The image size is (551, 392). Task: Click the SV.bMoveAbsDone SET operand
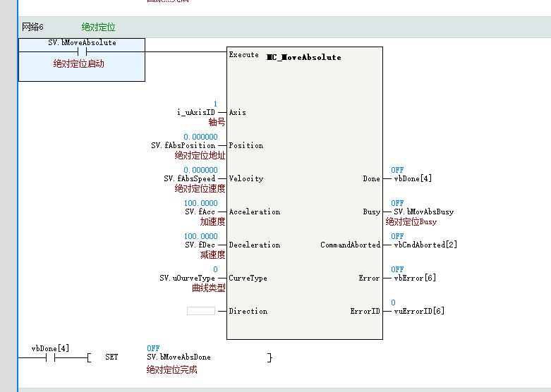click(178, 357)
